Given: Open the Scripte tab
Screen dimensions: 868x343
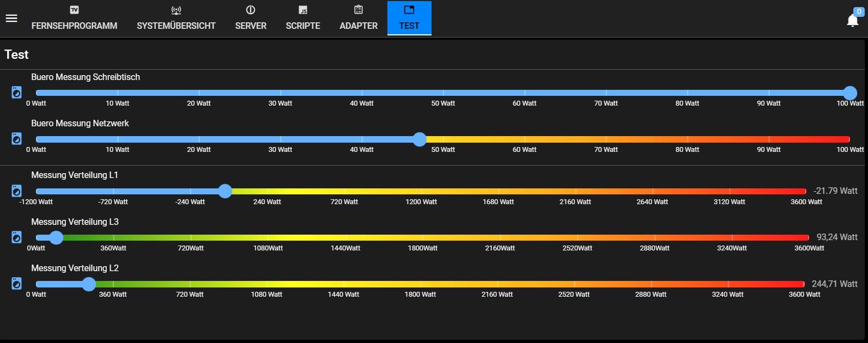Looking at the screenshot, I should 303,19.
